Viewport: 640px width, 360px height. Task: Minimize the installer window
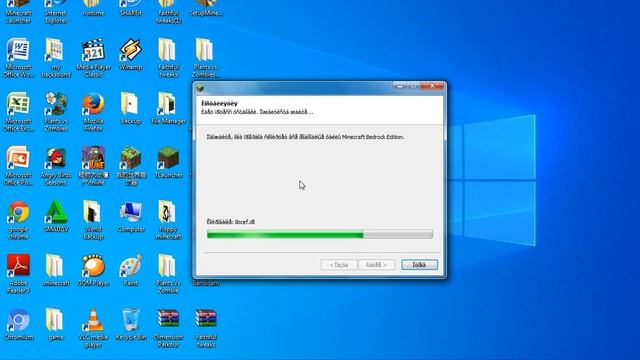coord(400,86)
